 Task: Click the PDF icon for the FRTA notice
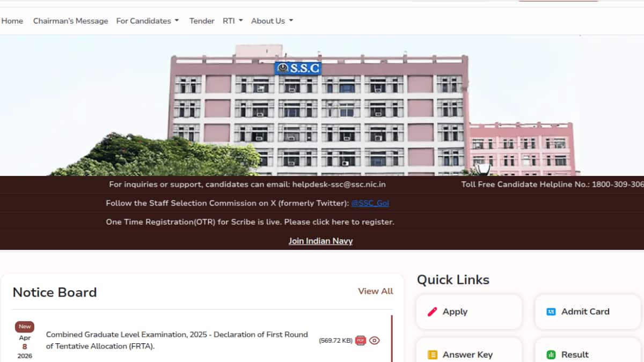pos(360,341)
